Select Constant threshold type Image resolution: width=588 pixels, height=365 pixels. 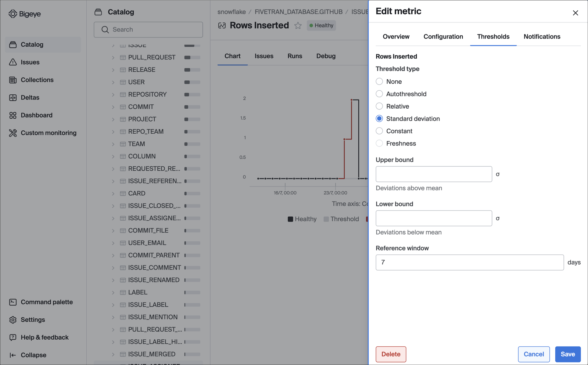point(379,131)
